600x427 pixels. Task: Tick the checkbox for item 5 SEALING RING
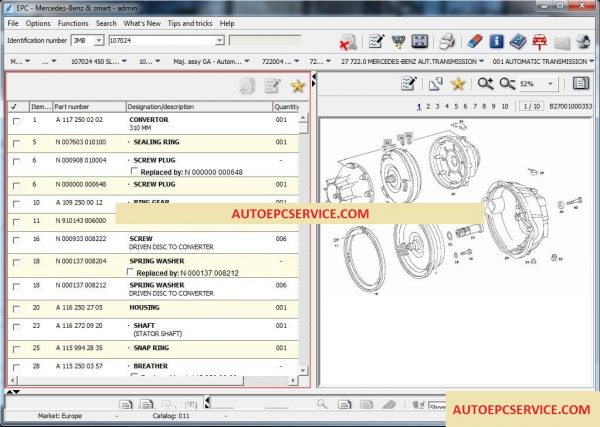pos(16,143)
